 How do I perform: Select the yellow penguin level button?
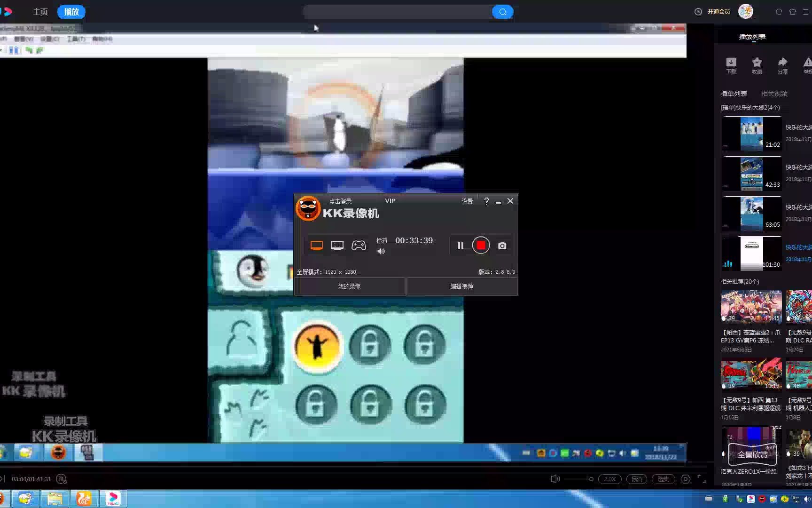pos(317,346)
